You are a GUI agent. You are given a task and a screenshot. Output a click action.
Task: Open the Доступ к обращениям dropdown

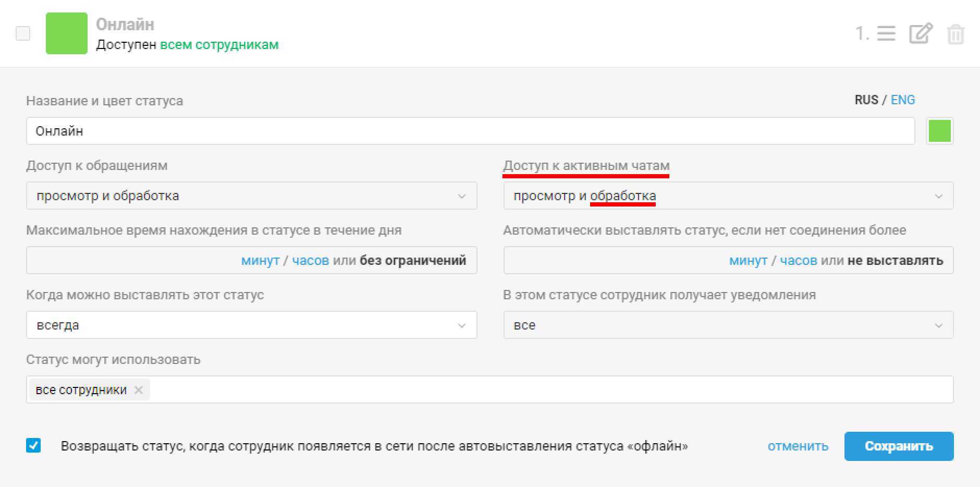[251, 196]
